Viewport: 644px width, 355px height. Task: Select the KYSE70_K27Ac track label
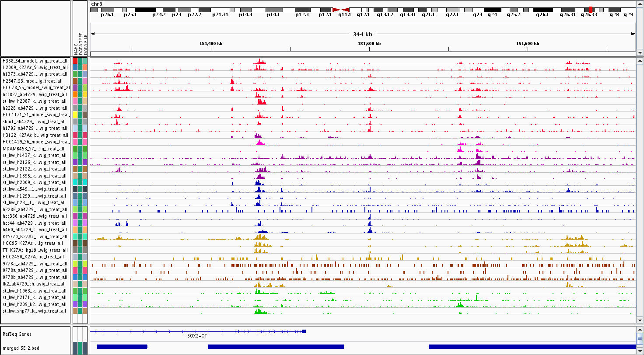point(35,237)
